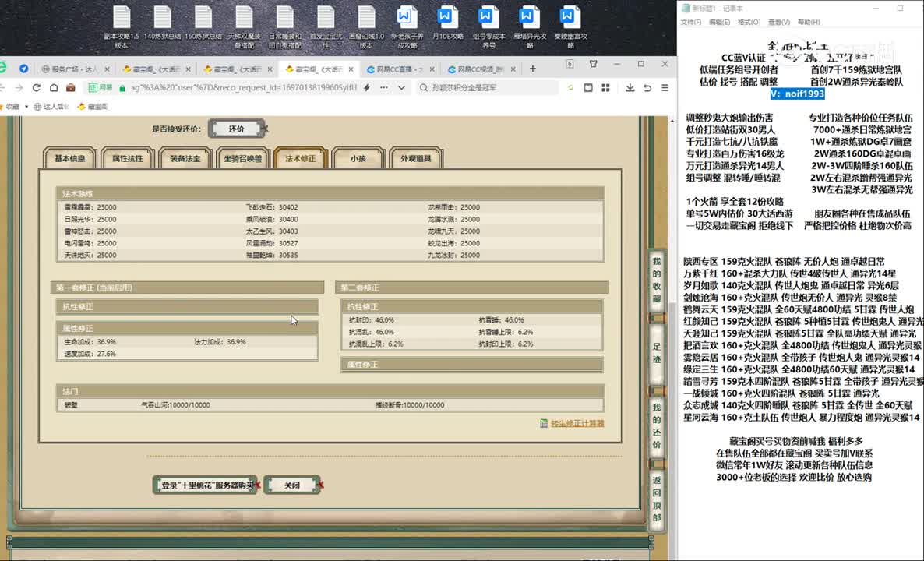Open the Notepad 帮助(H) menu

pyautogui.click(x=809, y=23)
